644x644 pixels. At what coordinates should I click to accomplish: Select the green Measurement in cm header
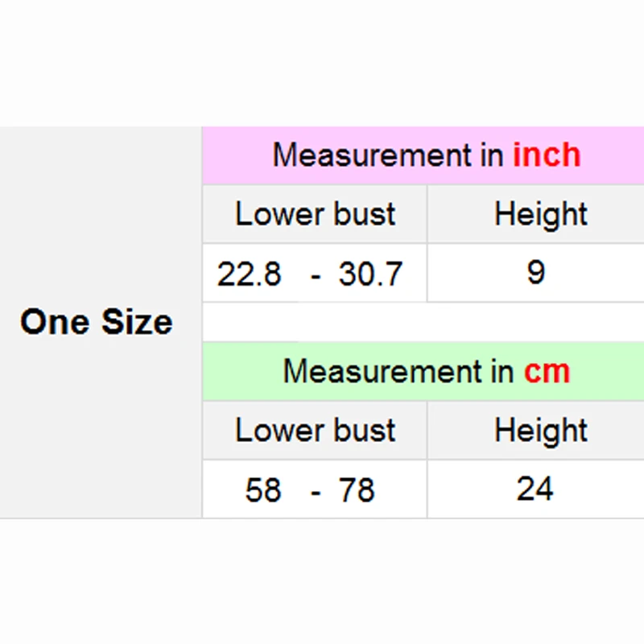(423, 371)
